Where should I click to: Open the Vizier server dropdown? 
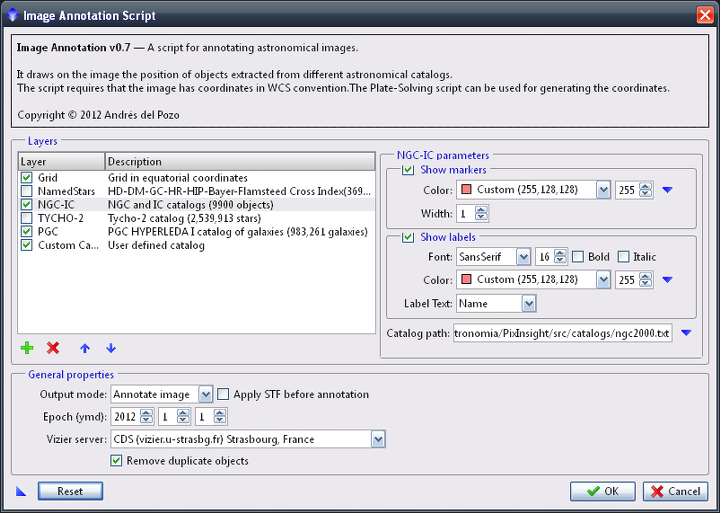tap(378, 440)
